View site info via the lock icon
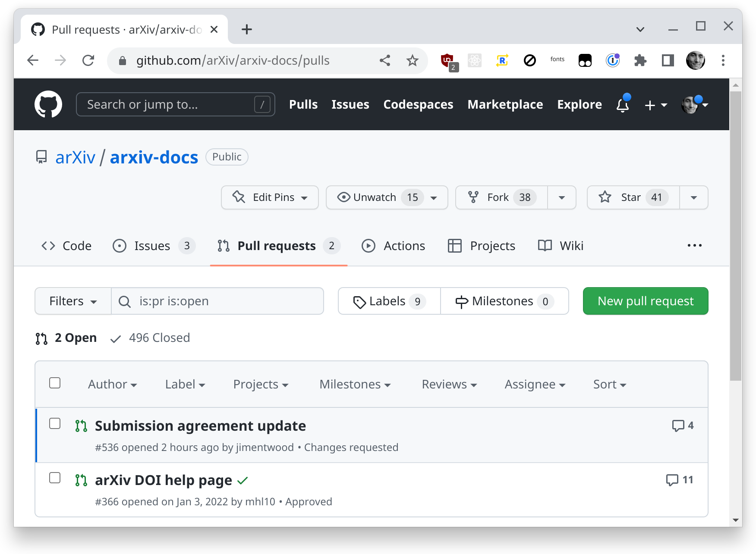 click(x=123, y=60)
